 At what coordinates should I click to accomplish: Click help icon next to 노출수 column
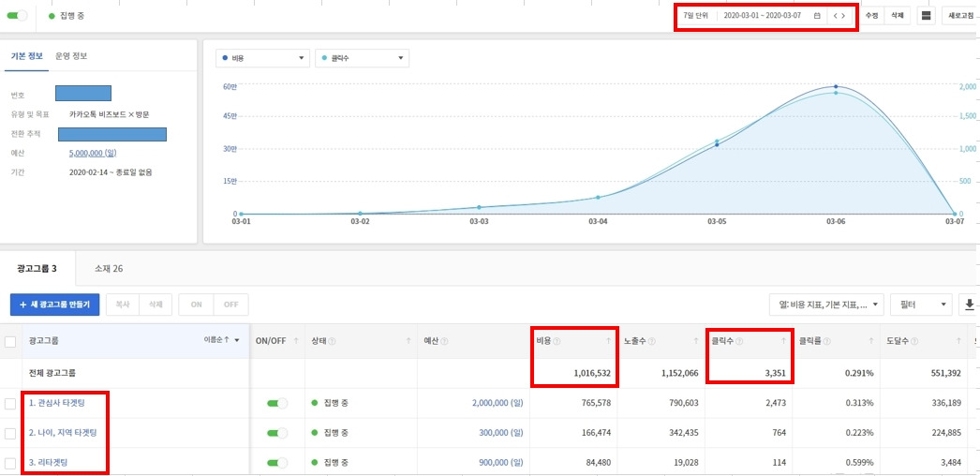click(x=652, y=341)
